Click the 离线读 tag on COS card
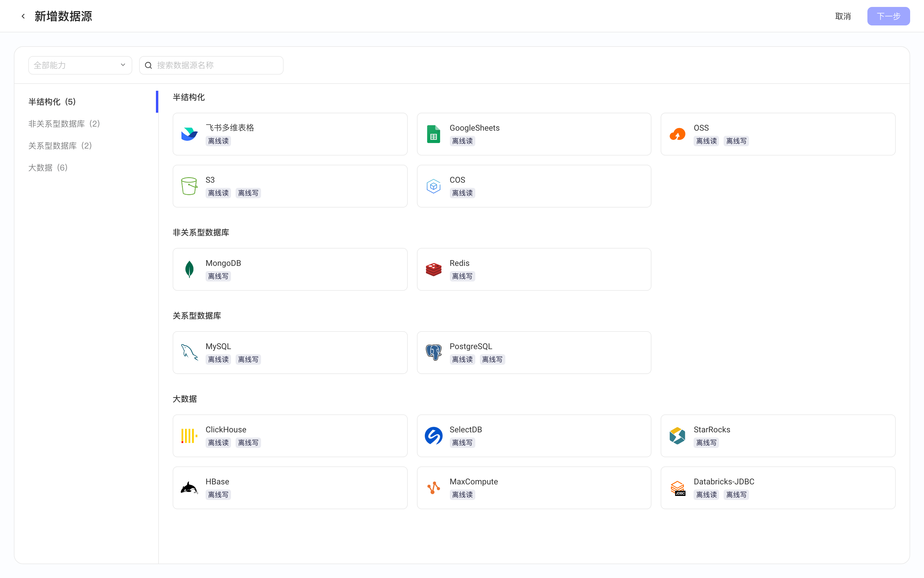Screen dimensions: 924x578 (x=462, y=193)
